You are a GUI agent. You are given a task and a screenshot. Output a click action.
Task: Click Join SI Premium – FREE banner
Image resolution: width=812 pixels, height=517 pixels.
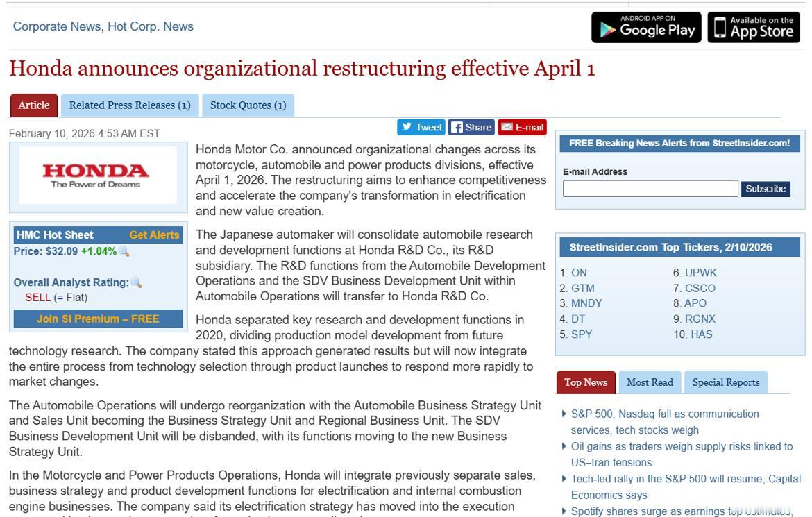tap(98, 319)
